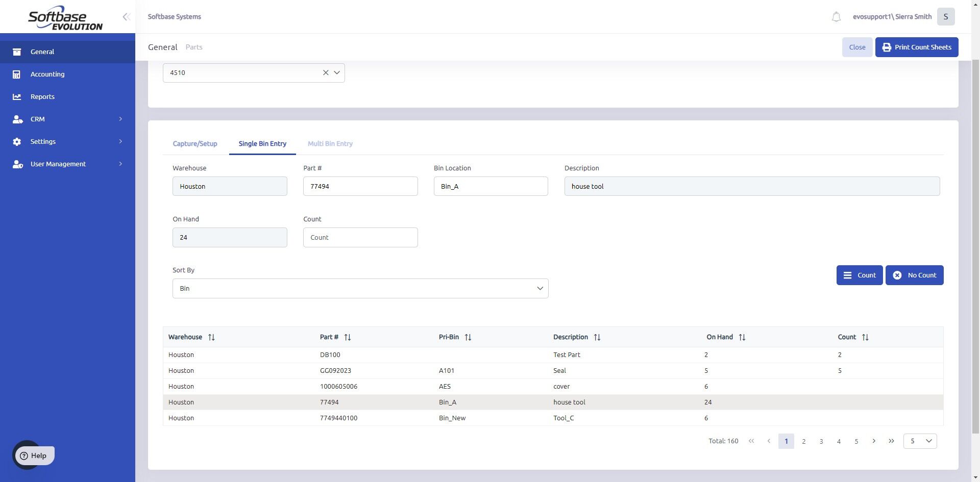Image resolution: width=980 pixels, height=482 pixels.
Task: Click the Close button
Action: [x=857, y=47]
